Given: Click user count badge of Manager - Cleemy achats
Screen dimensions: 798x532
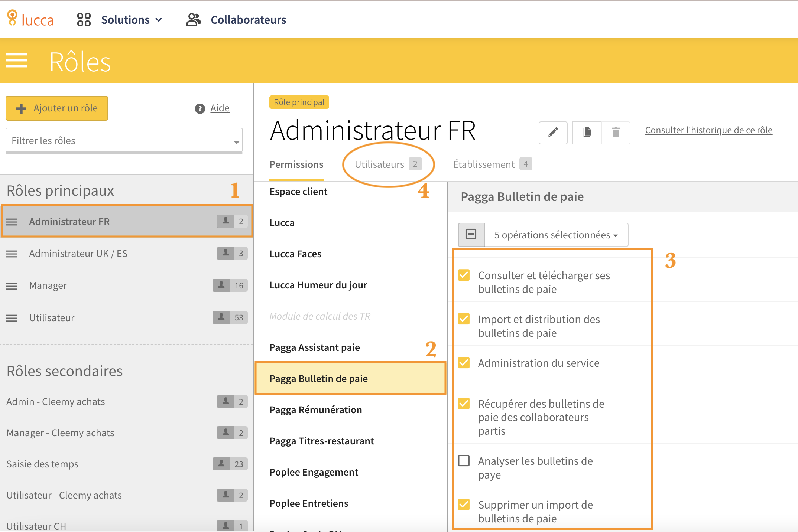Looking at the screenshot, I should (x=232, y=433).
